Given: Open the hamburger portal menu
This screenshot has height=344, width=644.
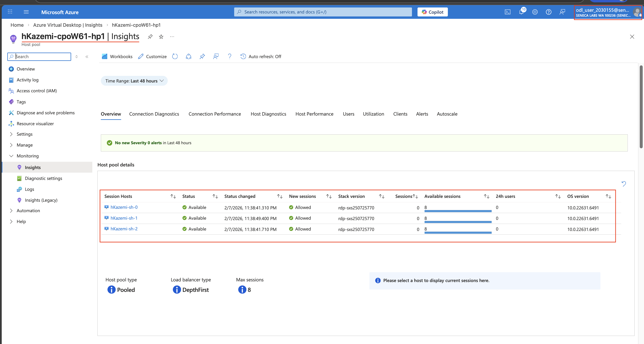Looking at the screenshot, I should point(26,12).
